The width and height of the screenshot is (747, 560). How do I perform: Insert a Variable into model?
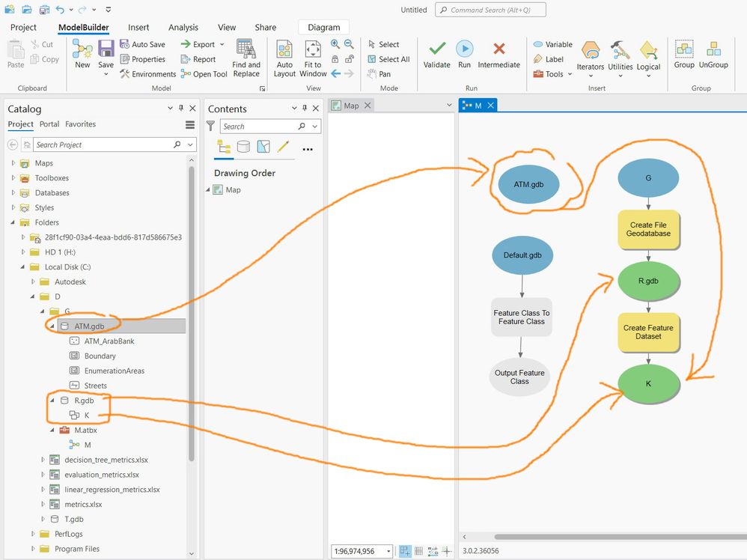coord(552,44)
